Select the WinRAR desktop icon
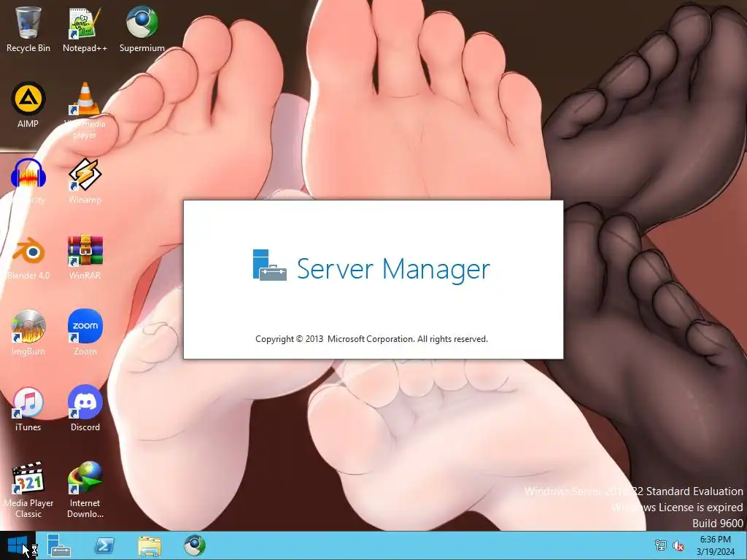Screen dimensions: 747x560 85,250
